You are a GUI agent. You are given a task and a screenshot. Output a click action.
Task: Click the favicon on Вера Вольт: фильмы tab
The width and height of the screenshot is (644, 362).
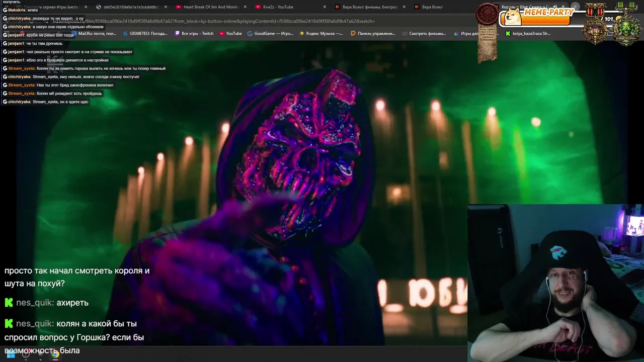(x=338, y=7)
